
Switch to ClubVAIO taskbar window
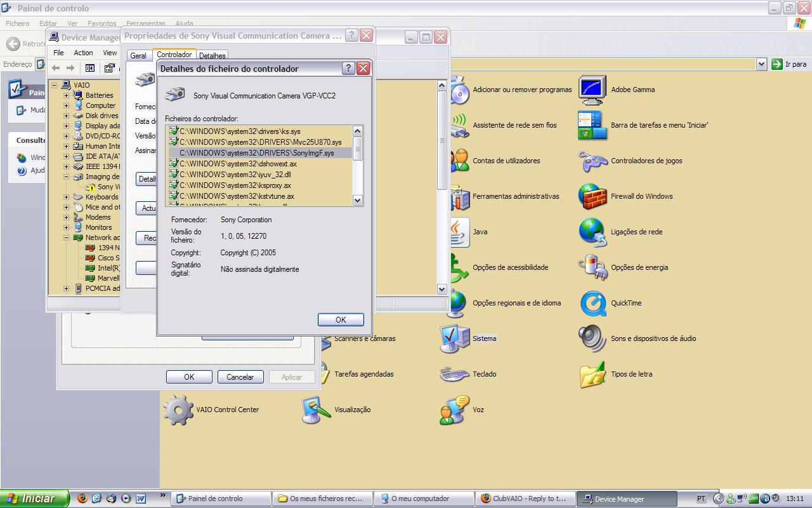pyautogui.click(x=525, y=498)
